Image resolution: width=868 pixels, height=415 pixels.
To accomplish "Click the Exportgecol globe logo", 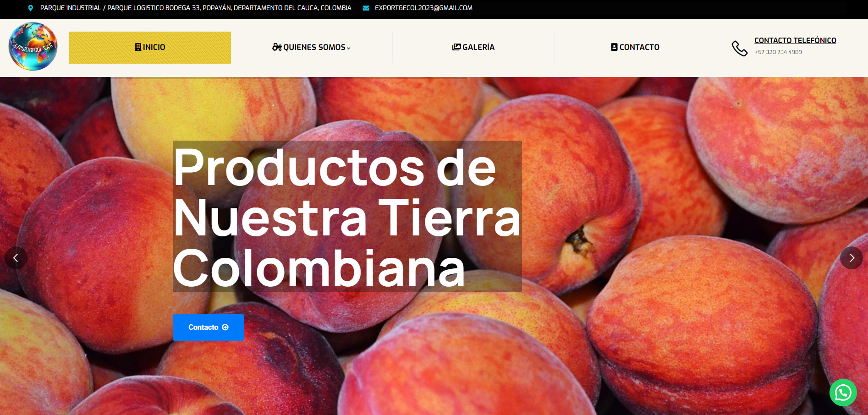I will click(33, 47).
